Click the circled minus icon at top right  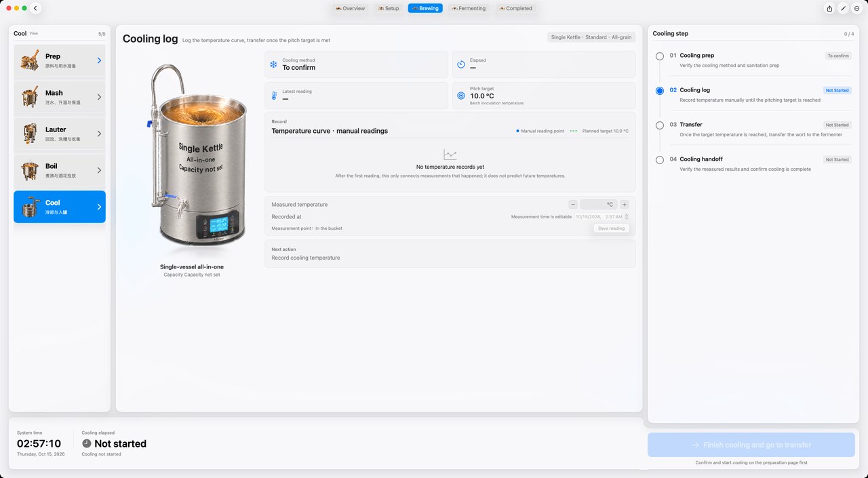pyautogui.click(x=857, y=8)
